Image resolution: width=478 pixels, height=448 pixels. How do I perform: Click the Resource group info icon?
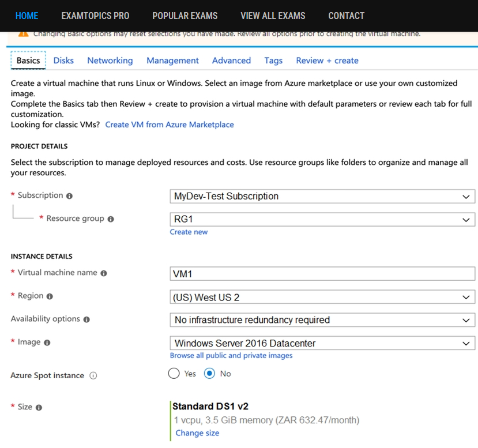click(111, 219)
